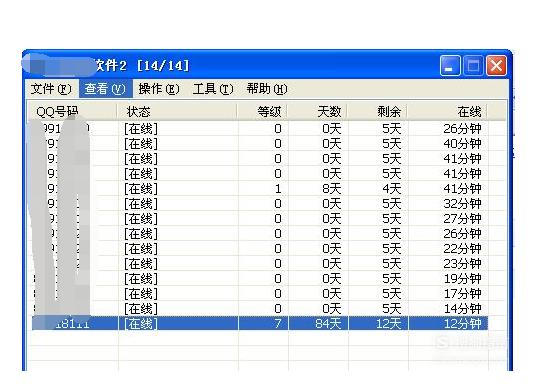
Task: Open the 文件(F) menu
Action: click(x=51, y=89)
